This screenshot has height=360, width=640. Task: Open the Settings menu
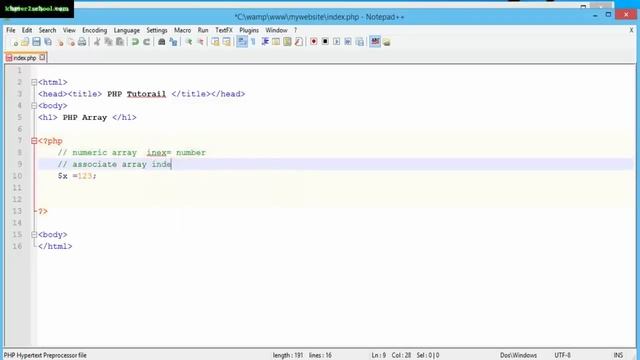[157, 30]
